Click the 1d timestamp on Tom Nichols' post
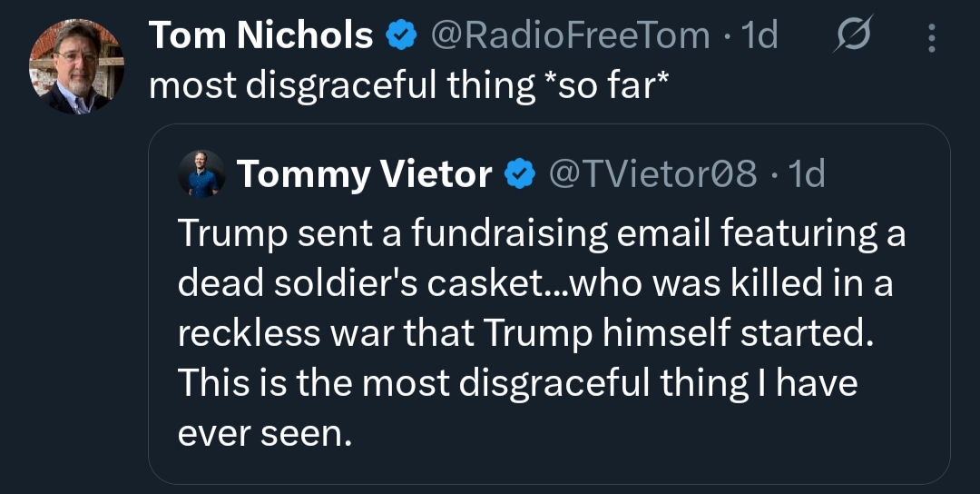980x494 pixels. [x=759, y=36]
